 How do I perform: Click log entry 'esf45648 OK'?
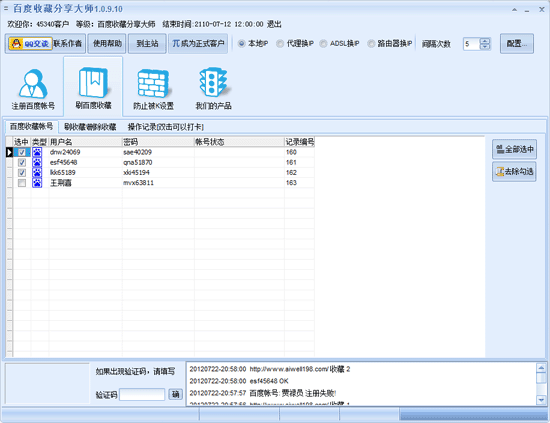(239, 381)
